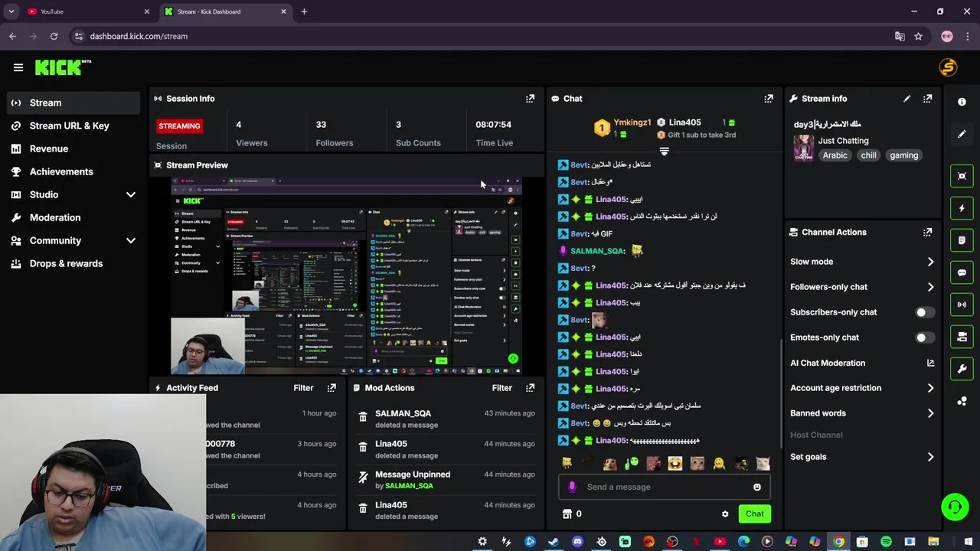
Task: Open the info icon in right sidebar
Action: coord(962,102)
